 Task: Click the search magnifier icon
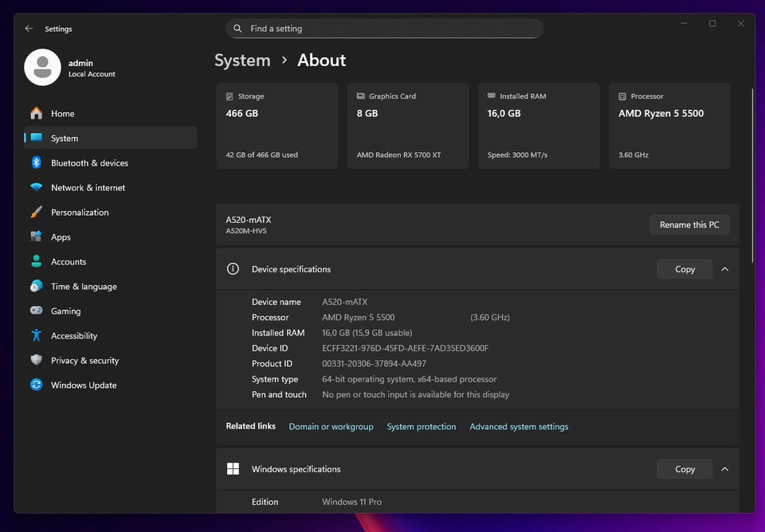[238, 29]
